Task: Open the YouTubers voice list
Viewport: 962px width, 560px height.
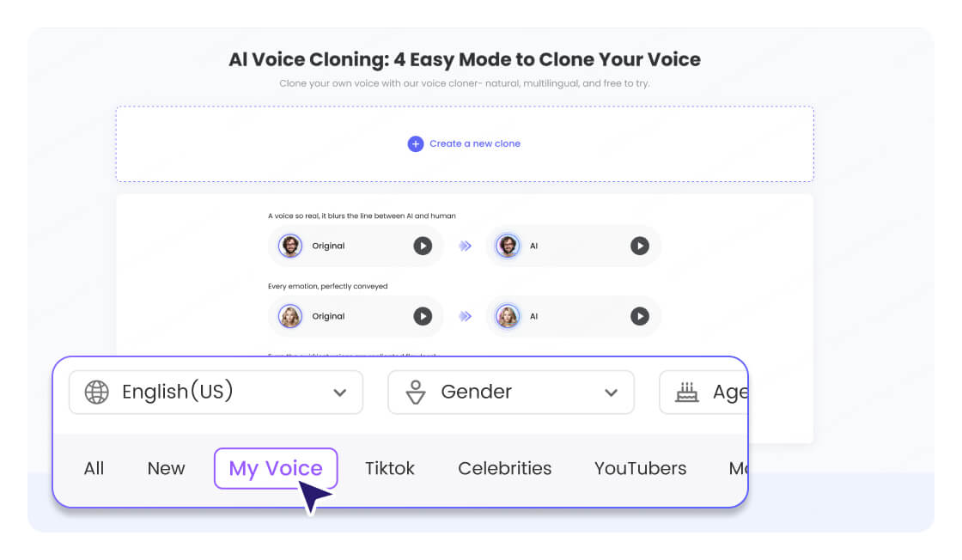Action: pyautogui.click(x=640, y=468)
